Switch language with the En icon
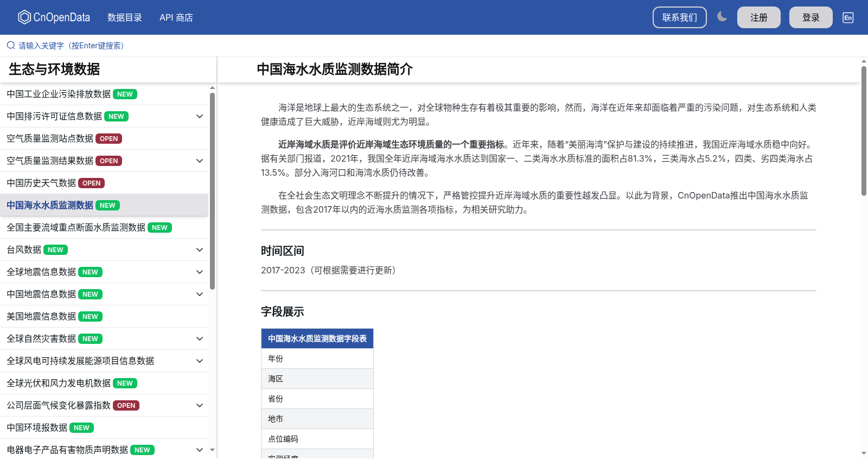 point(848,17)
